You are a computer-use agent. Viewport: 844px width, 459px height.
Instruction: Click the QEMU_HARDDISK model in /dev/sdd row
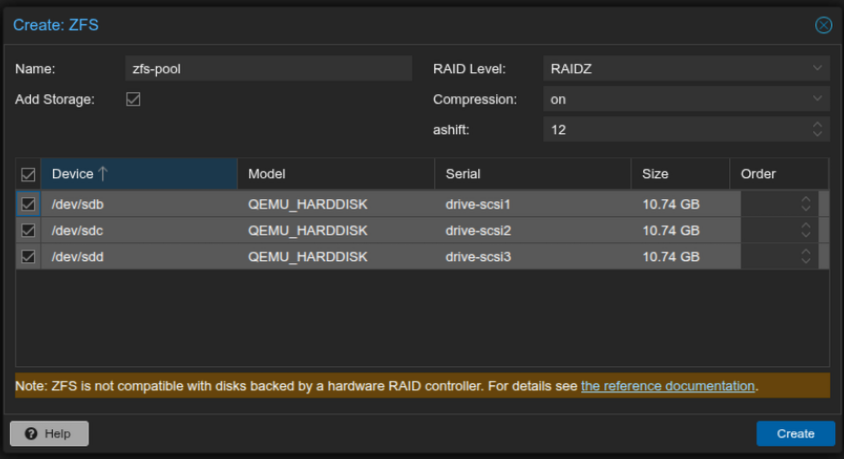coord(308,257)
